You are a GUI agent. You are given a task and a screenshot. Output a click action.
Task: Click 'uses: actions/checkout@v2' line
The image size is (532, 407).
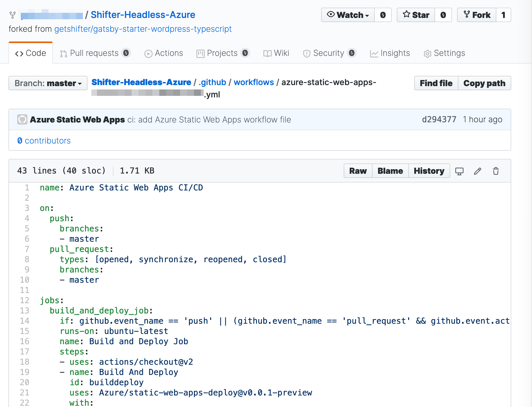click(126, 362)
